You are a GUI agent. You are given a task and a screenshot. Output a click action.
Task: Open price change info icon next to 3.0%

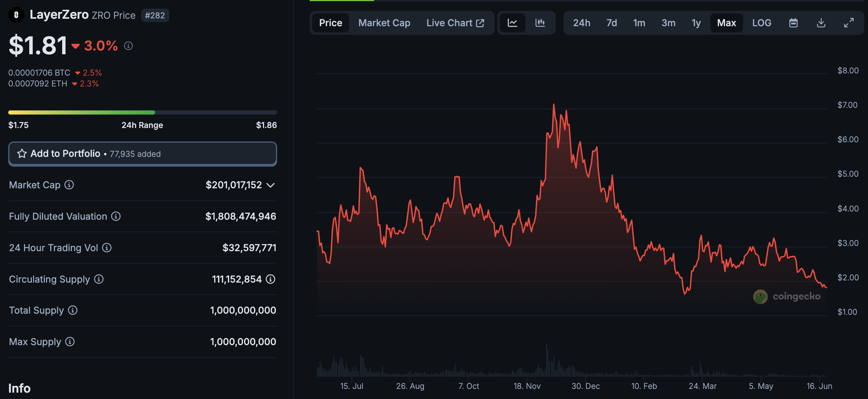(x=128, y=46)
